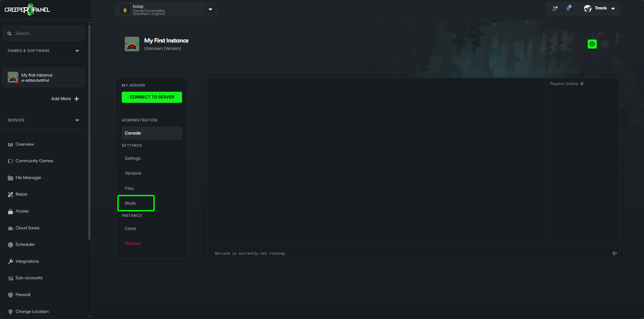
Task: Click the boop server icon in selector
Action: (125, 10)
